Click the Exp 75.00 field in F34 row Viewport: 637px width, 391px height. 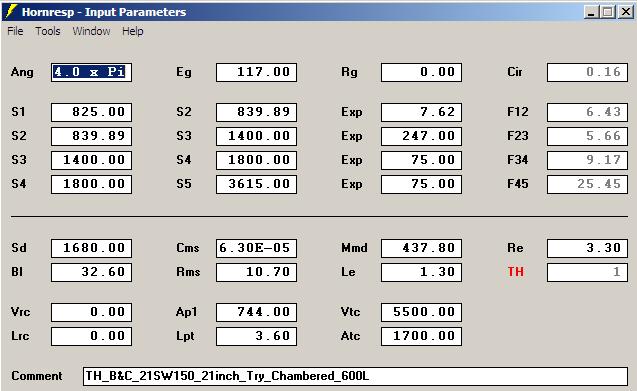[421, 160]
